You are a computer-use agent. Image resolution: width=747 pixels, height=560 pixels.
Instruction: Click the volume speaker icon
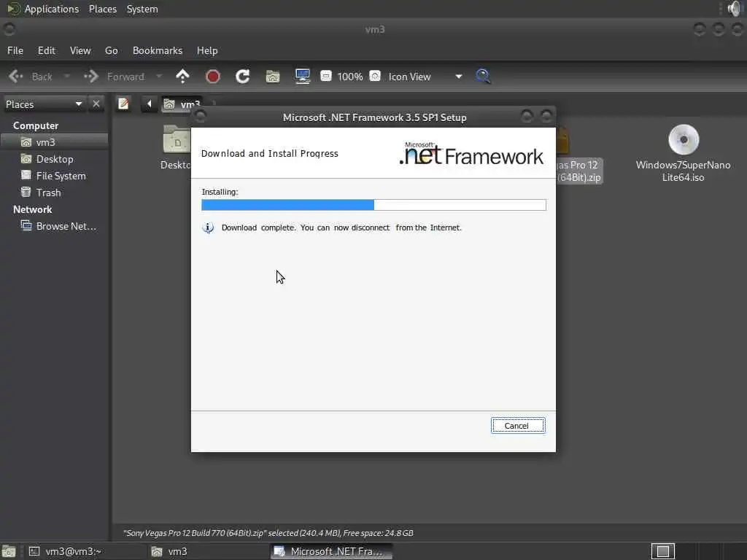pos(735,9)
